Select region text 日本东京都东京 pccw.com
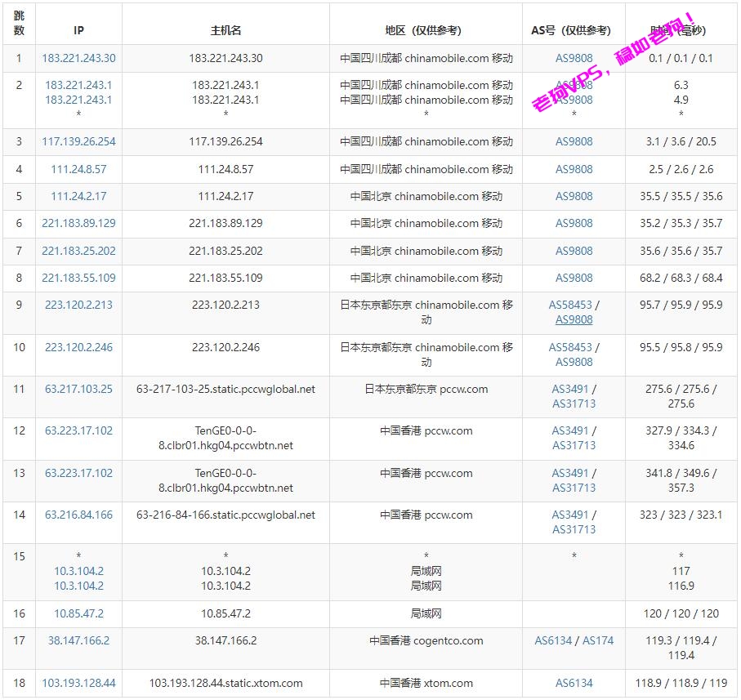The height and width of the screenshot is (700, 741). (x=426, y=389)
